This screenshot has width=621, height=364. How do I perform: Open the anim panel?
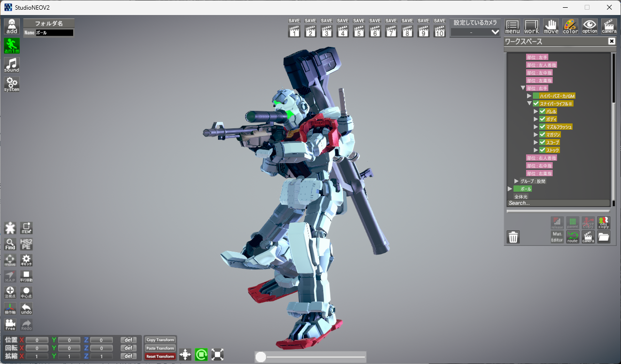click(x=12, y=46)
